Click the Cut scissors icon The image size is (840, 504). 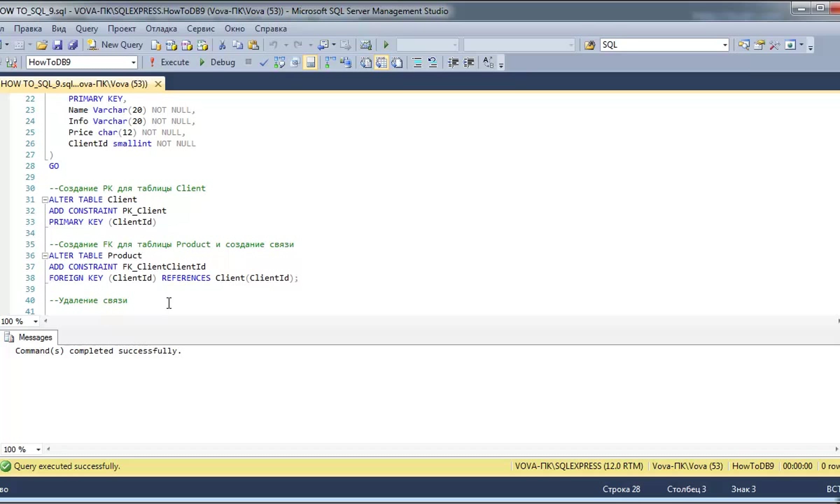tap(222, 45)
